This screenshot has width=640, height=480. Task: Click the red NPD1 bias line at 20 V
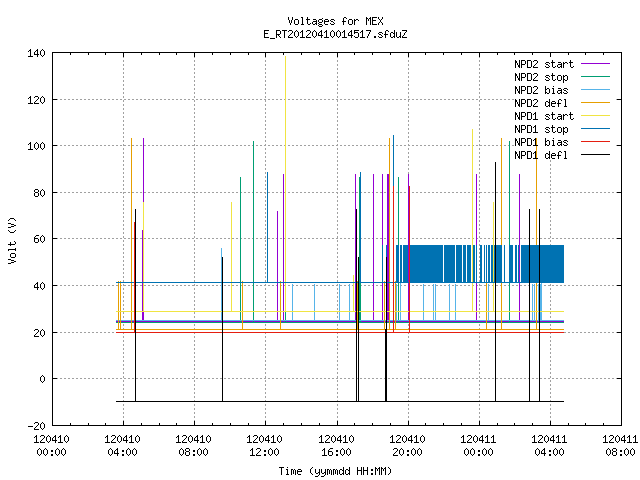(x=340, y=332)
